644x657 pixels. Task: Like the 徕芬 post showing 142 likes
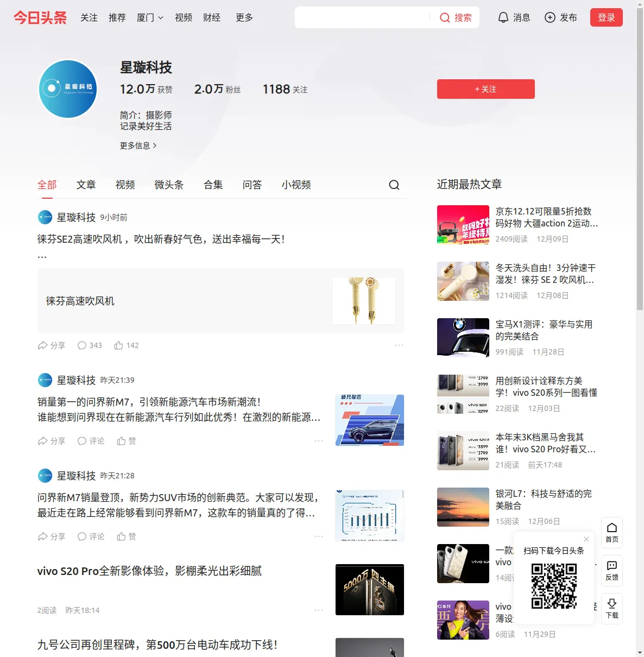(127, 345)
